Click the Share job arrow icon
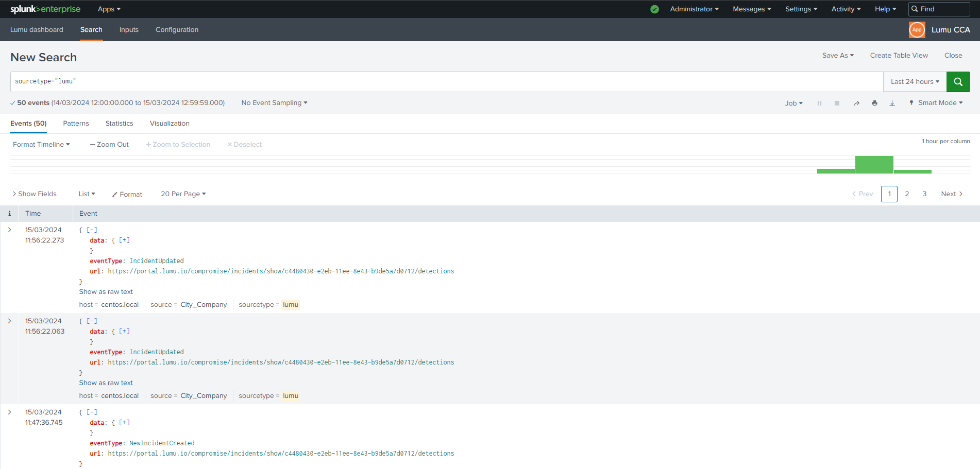This screenshot has width=980, height=469. pyautogui.click(x=856, y=103)
